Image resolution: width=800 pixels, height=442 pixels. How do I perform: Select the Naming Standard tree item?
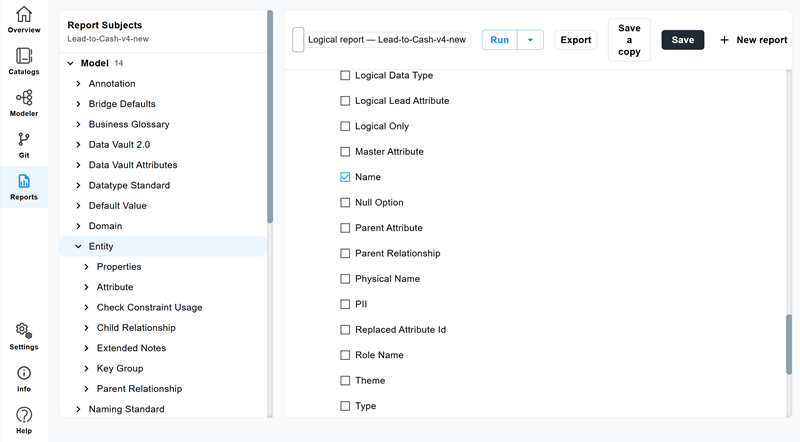click(127, 409)
